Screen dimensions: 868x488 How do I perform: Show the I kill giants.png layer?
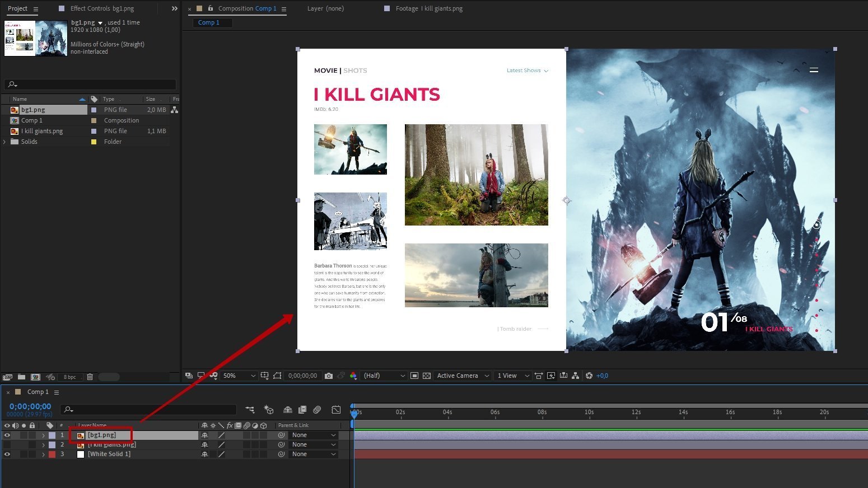coord(7,444)
